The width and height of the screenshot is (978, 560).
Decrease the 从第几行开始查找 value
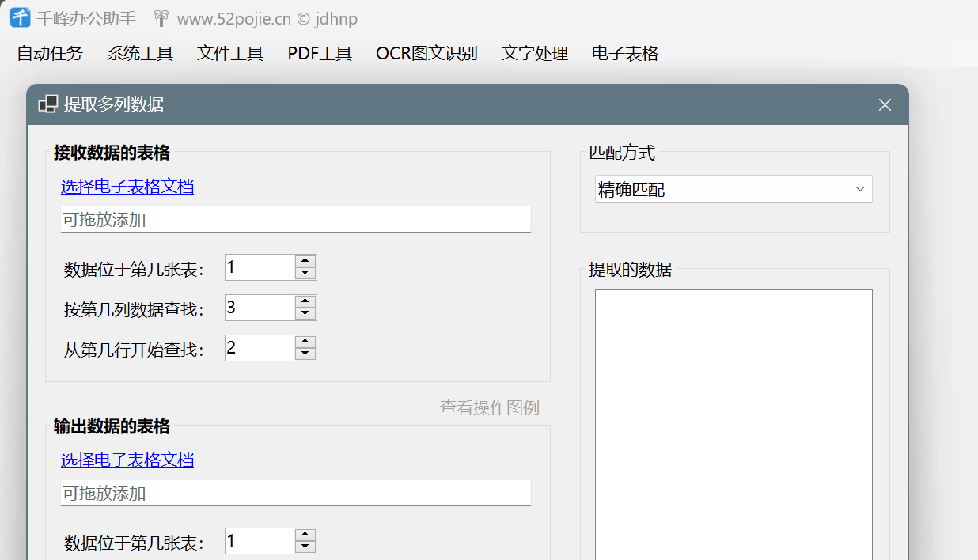[x=305, y=354]
